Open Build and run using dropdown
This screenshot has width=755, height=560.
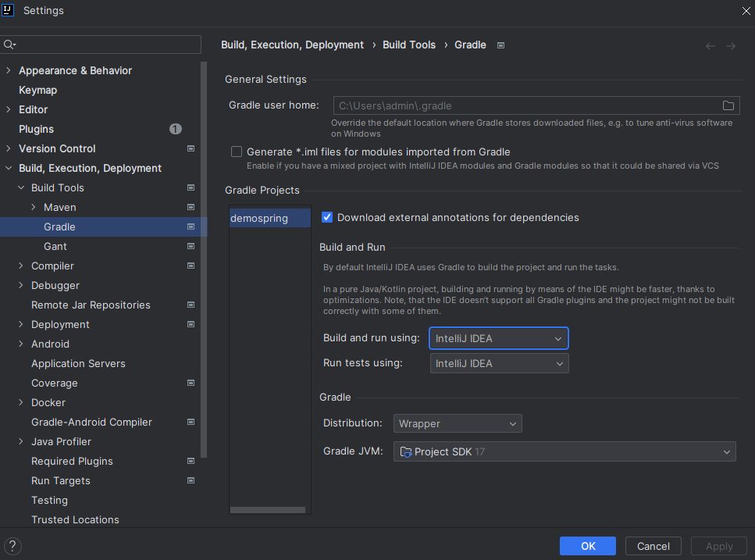pyautogui.click(x=498, y=338)
